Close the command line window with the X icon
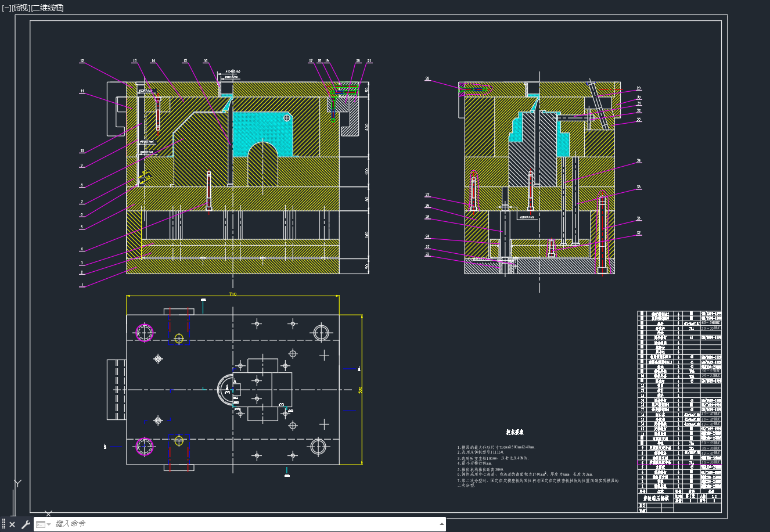The height and width of the screenshot is (532, 770). [12, 524]
